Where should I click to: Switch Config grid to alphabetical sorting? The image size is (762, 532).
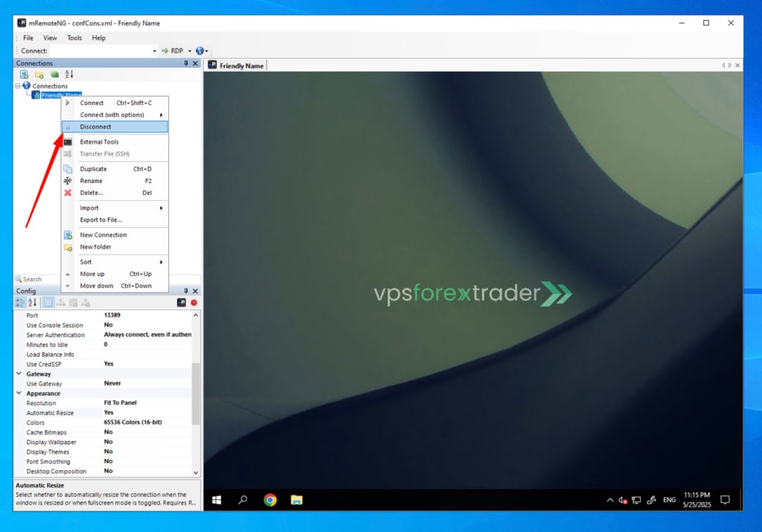32,303
